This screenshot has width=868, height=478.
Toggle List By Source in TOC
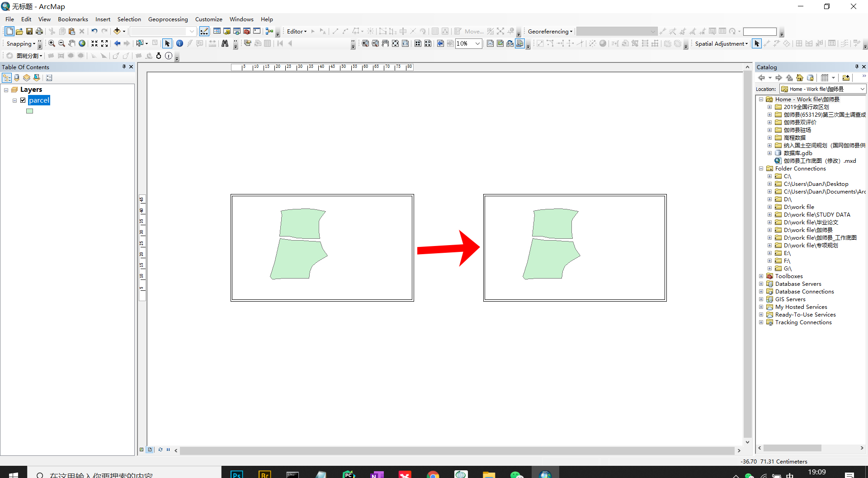coord(17,78)
